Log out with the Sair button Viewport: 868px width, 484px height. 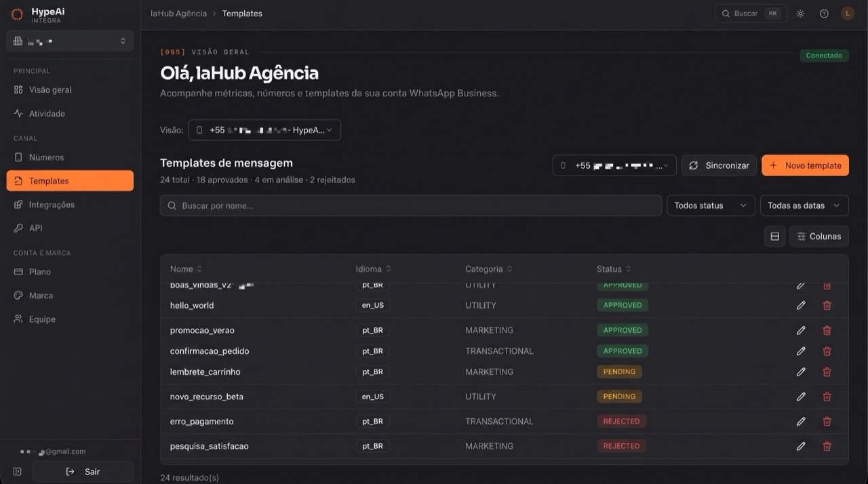pos(83,472)
